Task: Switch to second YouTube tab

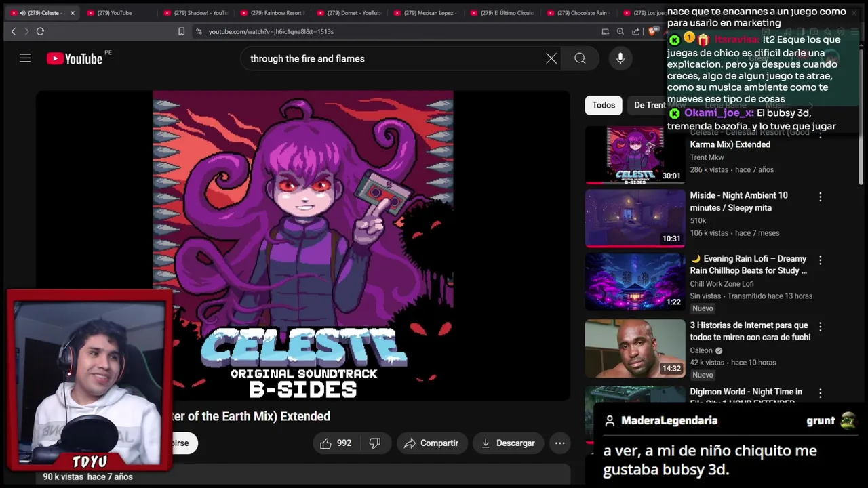Action: (119, 13)
